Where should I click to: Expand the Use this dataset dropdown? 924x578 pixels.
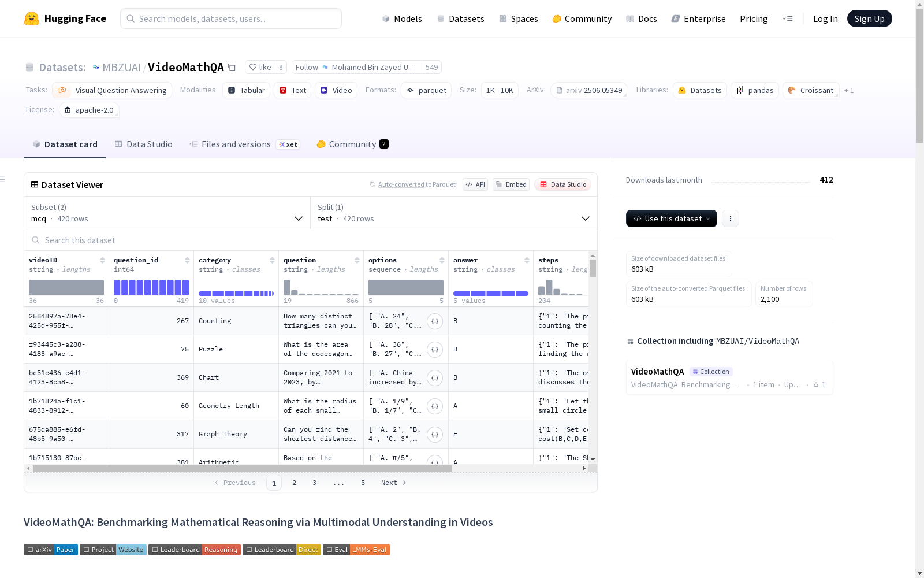[672, 218]
